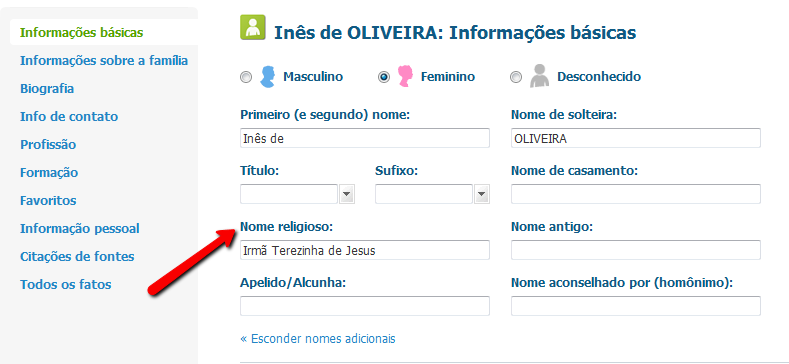Click the Nome religioso text field

365,250
